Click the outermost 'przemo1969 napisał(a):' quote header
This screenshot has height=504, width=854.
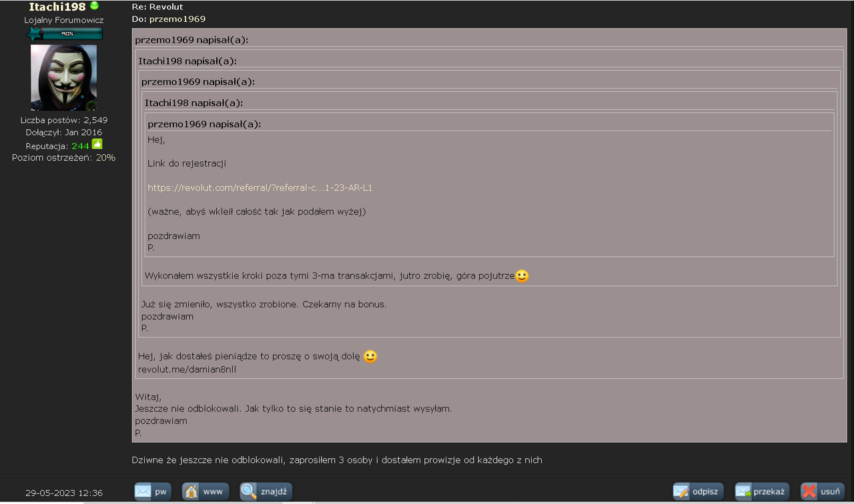(191, 40)
